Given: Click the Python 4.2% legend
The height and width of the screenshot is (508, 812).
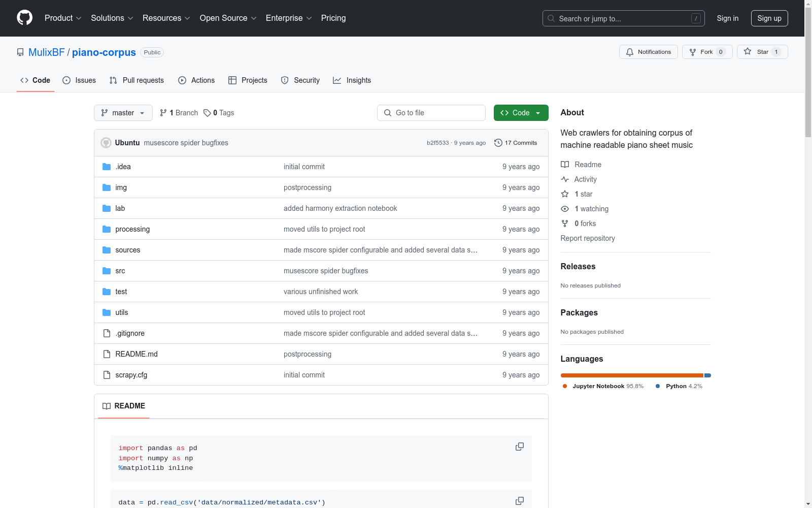Looking at the screenshot, I should click(x=679, y=386).
